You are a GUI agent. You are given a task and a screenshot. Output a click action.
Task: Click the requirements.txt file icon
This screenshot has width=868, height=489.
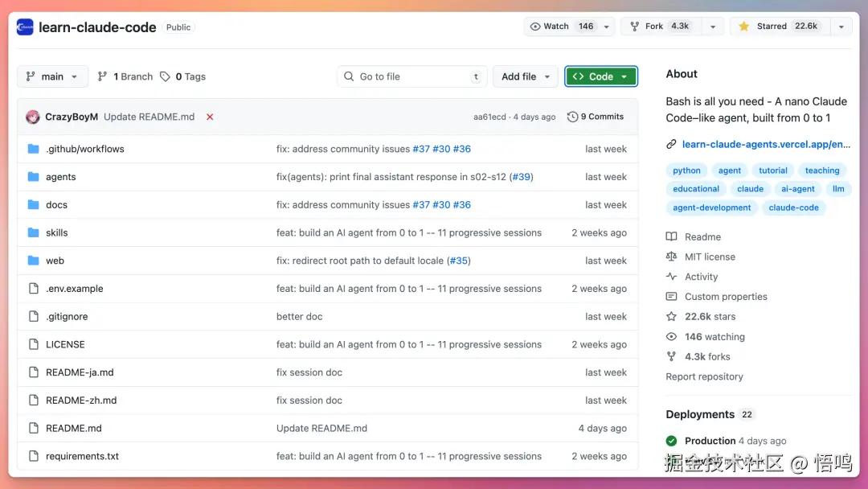33,456
